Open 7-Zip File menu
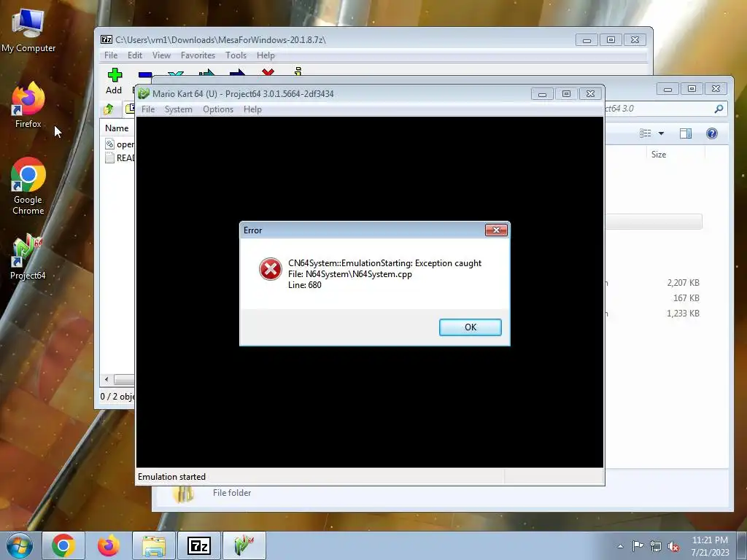747x560 pixels. click(x=111, y=55)
